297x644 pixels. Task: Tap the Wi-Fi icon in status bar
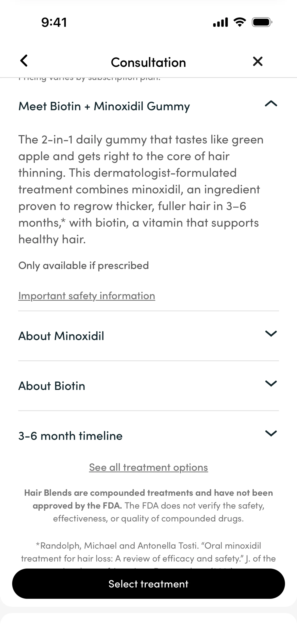point(239,22)
